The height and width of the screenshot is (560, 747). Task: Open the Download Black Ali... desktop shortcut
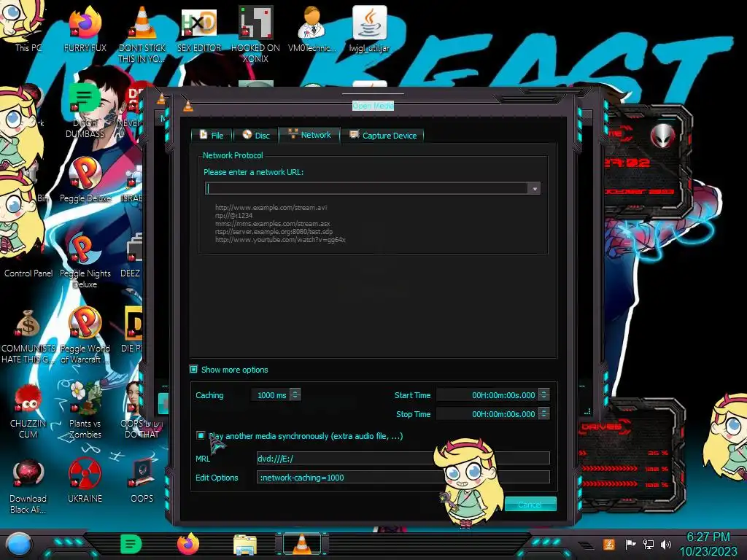28,486
